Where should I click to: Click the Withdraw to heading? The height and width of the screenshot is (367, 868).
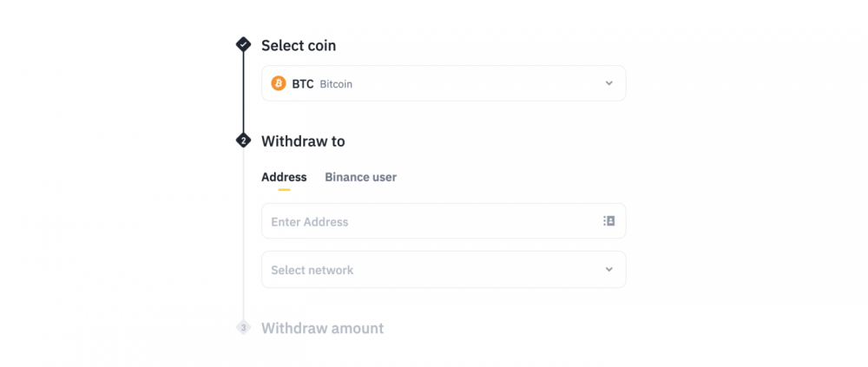303,141
